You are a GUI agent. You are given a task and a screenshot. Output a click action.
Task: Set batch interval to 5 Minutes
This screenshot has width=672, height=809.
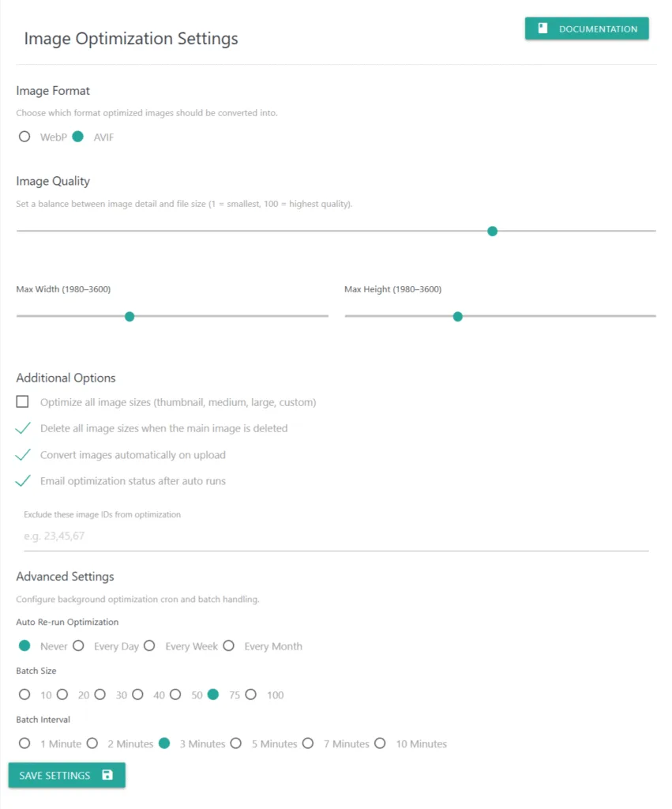pos(235,743)
